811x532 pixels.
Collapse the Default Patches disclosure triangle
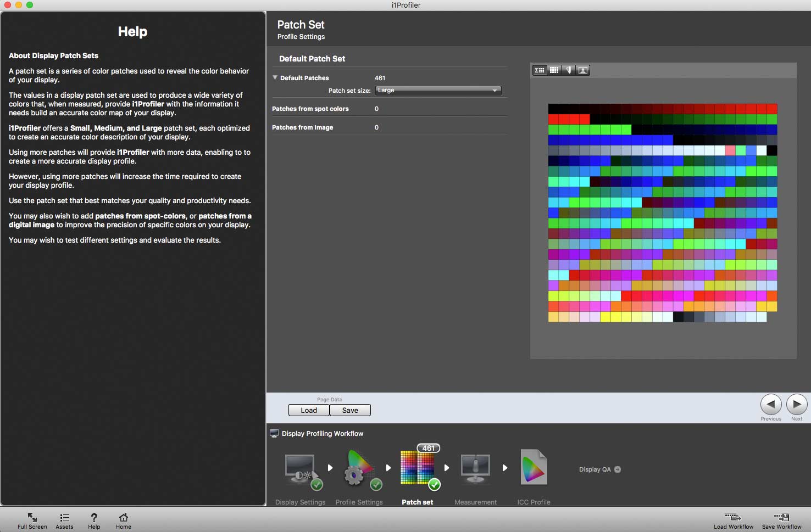(x=275, y=77)
